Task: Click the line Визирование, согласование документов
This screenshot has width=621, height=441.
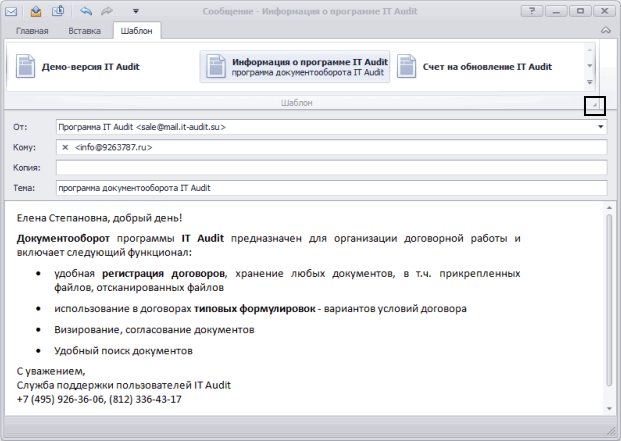Action: tap(154, 329)
